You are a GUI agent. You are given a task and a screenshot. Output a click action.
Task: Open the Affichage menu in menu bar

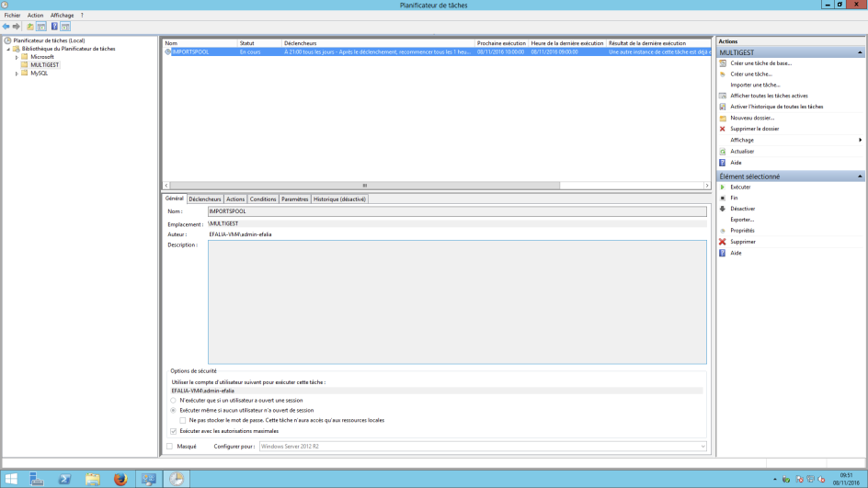pos(62,16)
